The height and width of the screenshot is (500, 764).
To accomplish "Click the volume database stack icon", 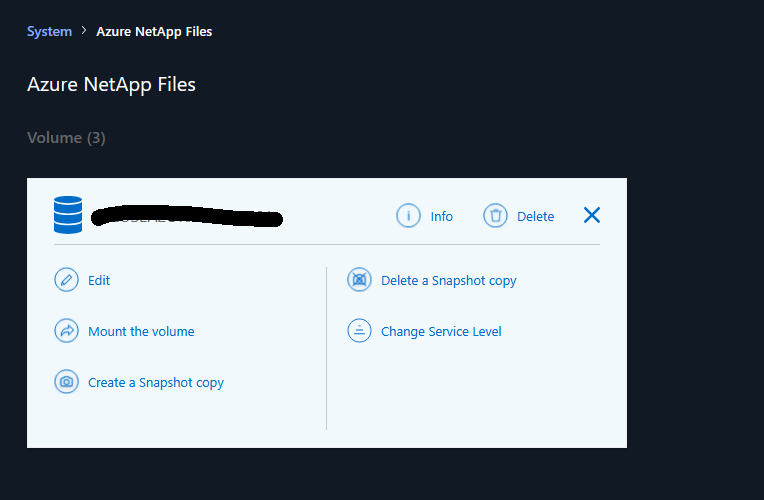I will point(68,215).
